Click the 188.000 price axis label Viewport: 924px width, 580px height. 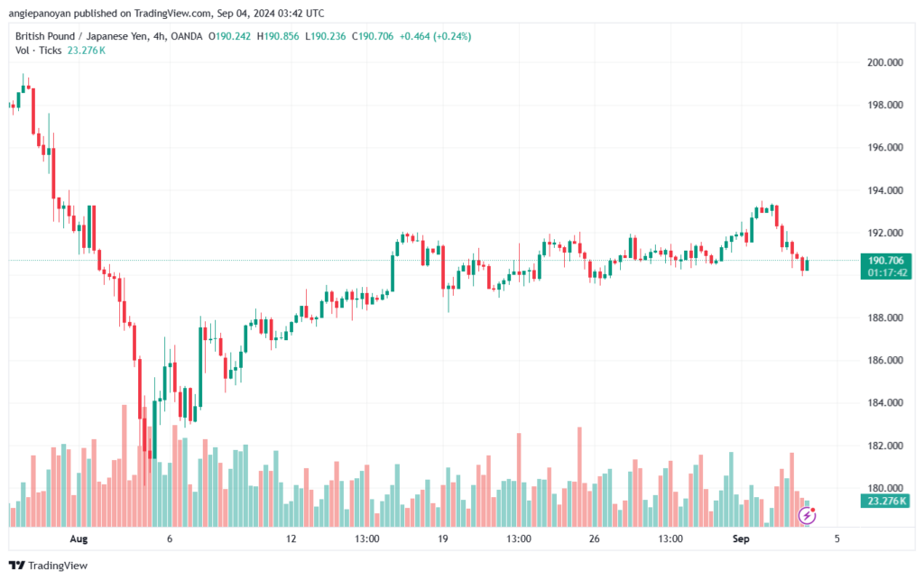(884, 318)
